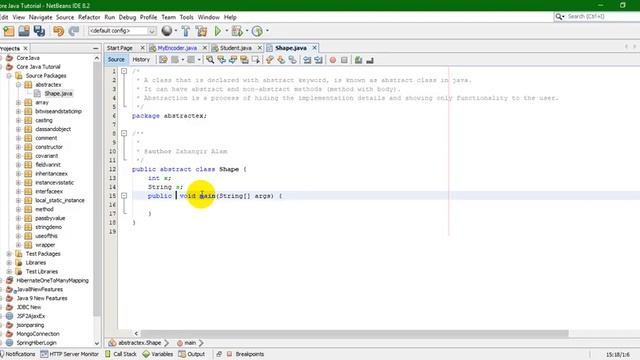Open the Output window button
Viewport: 640px width, 360px height.
[x=191, y=354]
